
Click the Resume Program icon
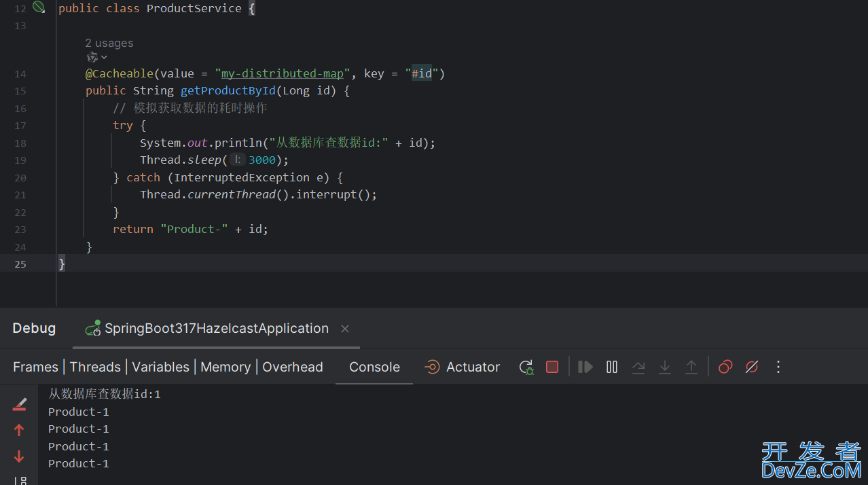coord(585,367)
